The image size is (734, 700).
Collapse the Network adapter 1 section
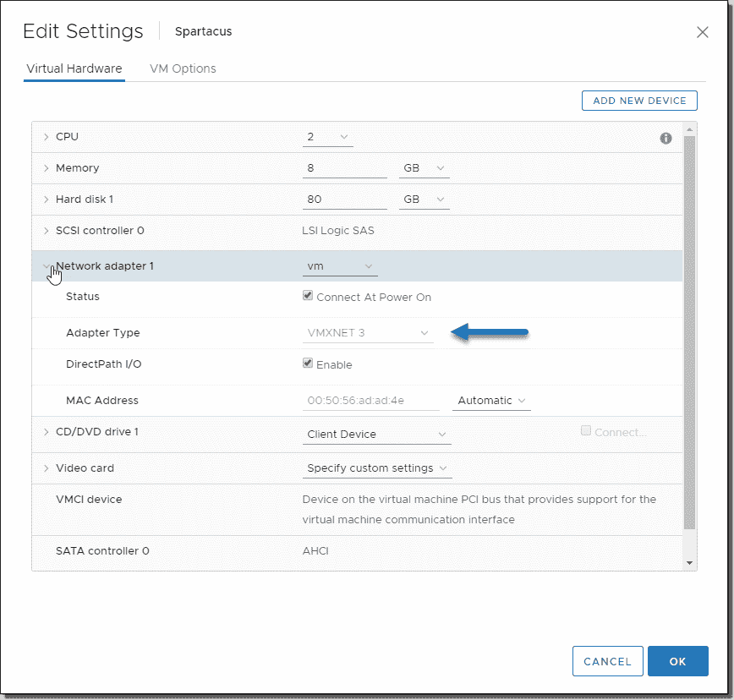click(x=47, y=265)
